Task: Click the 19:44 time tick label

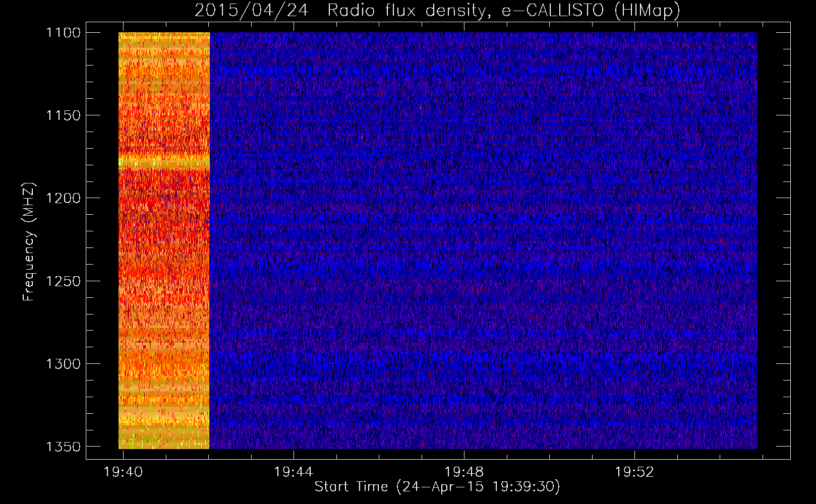Action: pos(294,472)
